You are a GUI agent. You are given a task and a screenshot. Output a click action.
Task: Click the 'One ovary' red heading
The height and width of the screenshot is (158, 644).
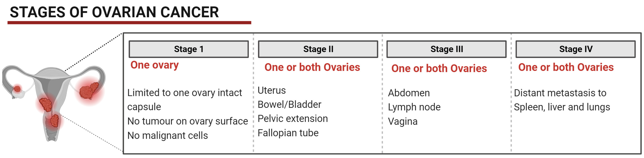point(154,65)
